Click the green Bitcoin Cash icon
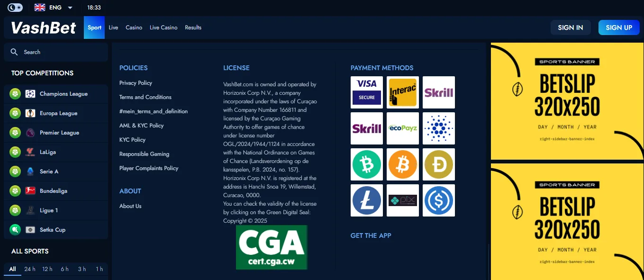Image resolution: width=644 pixels, height=280 pixels. pos(367,164)
